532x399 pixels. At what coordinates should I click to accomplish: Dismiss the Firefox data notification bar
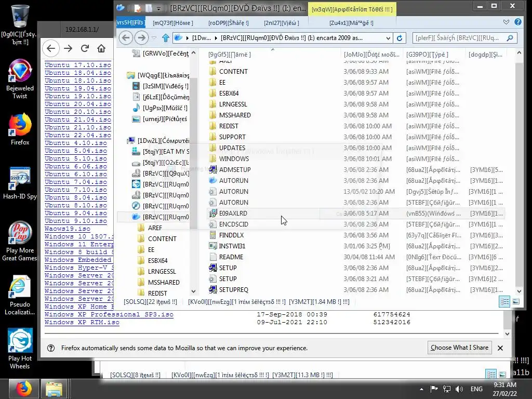click(500, 348)
